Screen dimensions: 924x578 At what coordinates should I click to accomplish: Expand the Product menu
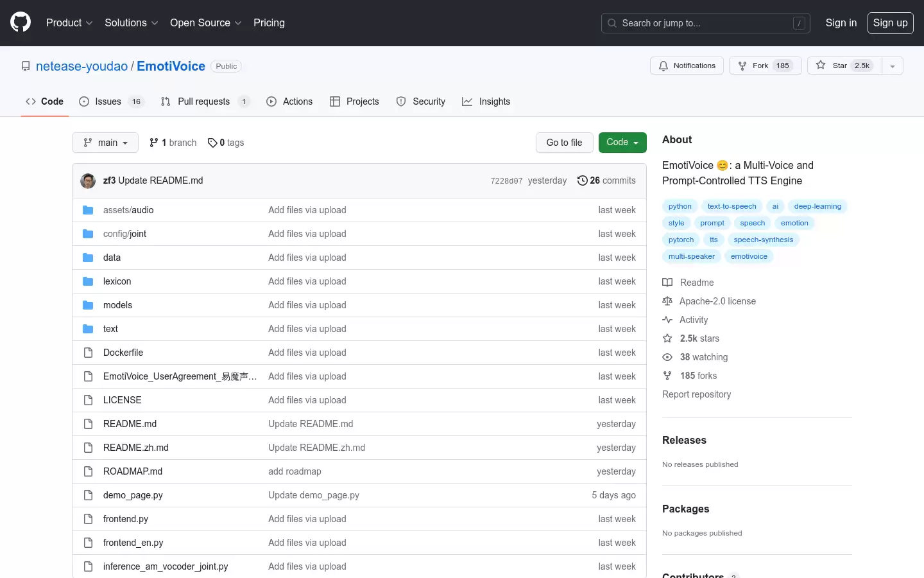tap(69, 23)
